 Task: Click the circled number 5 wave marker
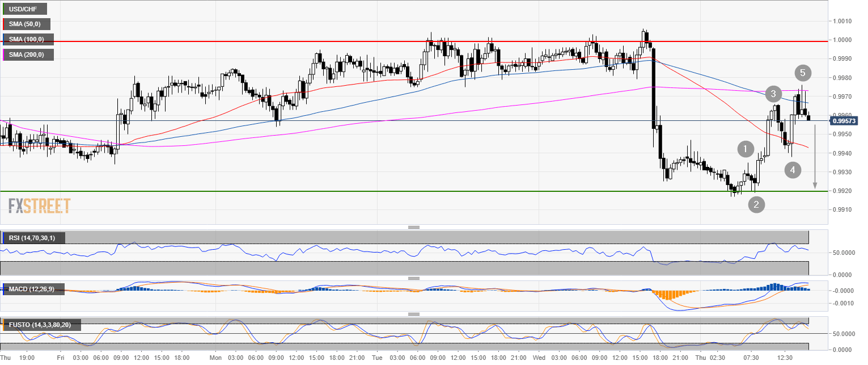point(802,73)
